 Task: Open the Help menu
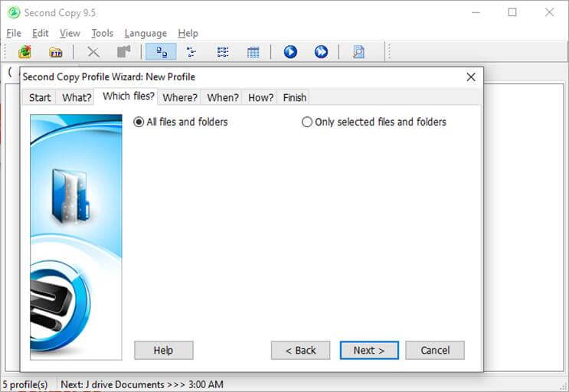[188, 33]
